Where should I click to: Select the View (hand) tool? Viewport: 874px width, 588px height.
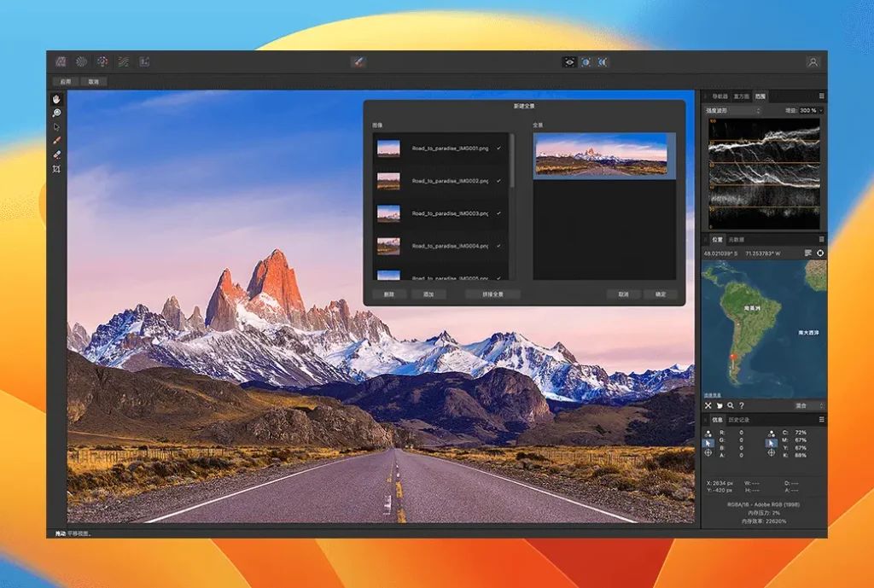56,99
